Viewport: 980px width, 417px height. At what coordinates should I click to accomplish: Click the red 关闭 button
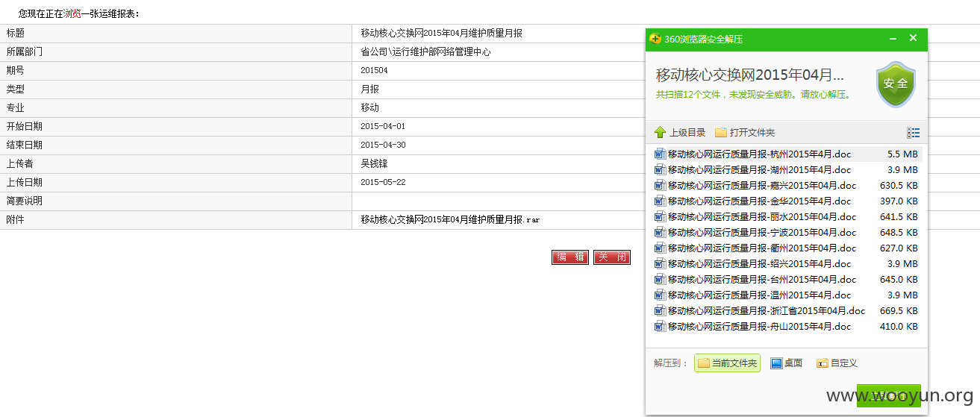(x=612, y=257)
